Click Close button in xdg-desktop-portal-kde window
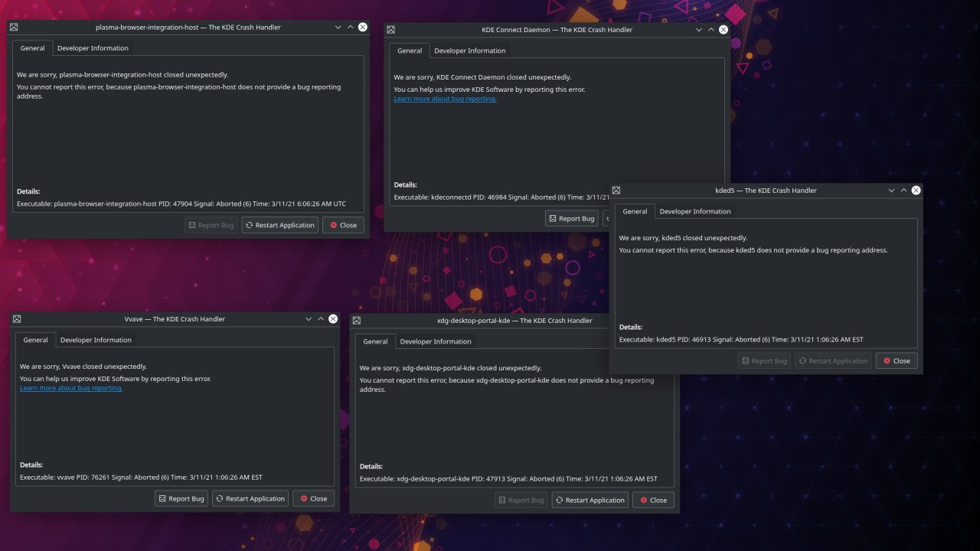980x551 pixels. tap(653, 500)
